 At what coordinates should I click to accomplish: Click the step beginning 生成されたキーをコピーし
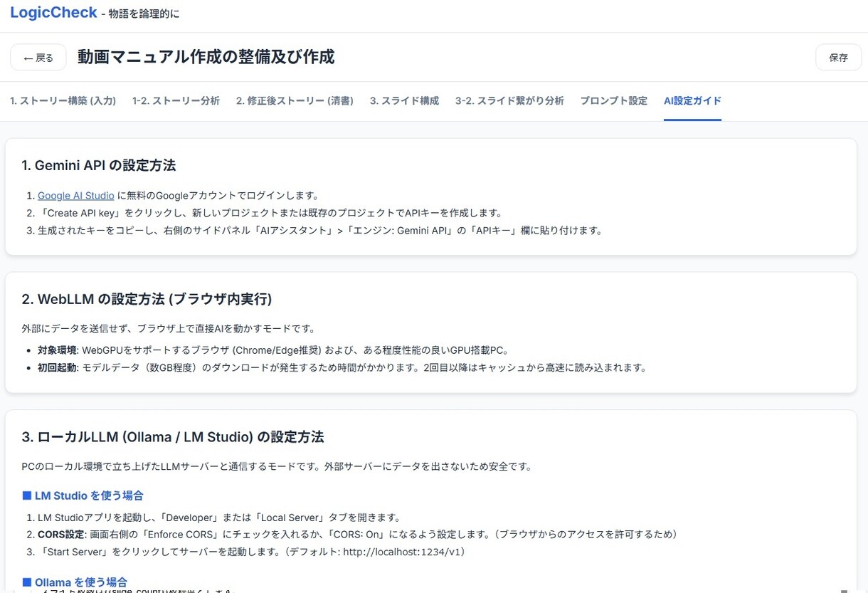(320, 231)
